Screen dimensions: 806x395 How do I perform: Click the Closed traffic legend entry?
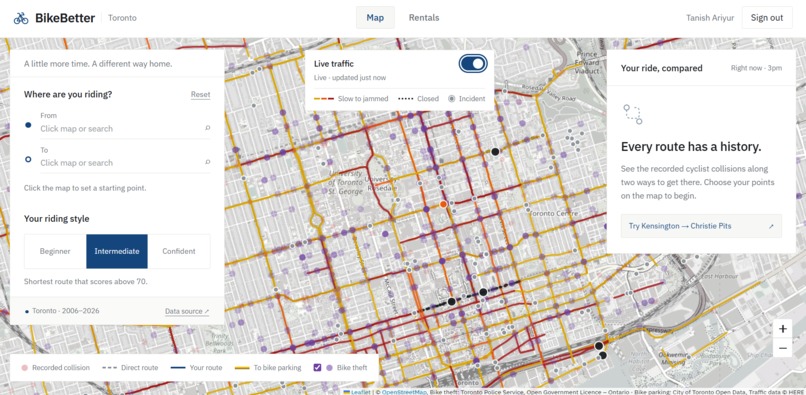418,99
